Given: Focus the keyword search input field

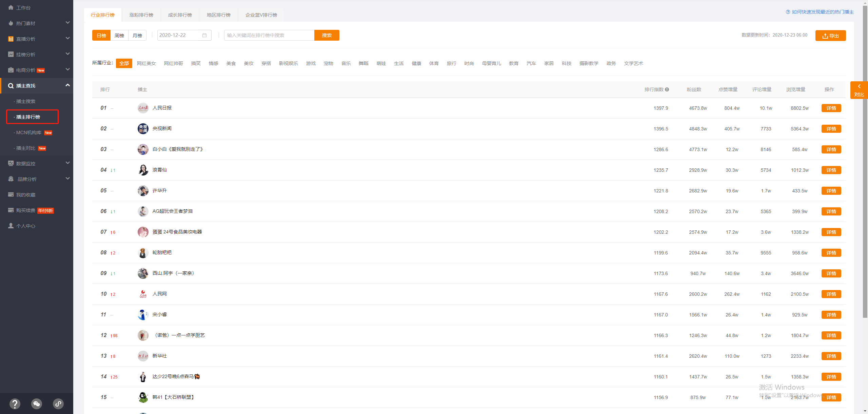Looking at the screenshot, I should tap(269, 35).
